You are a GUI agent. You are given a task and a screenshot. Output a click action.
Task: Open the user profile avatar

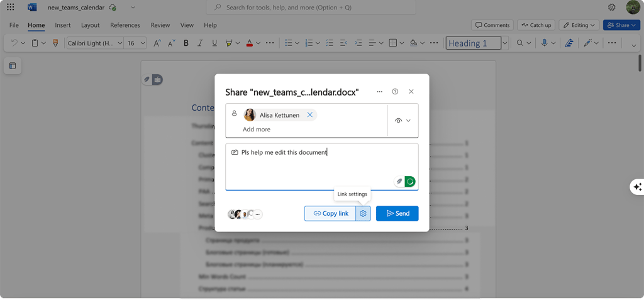click(633, 7)
